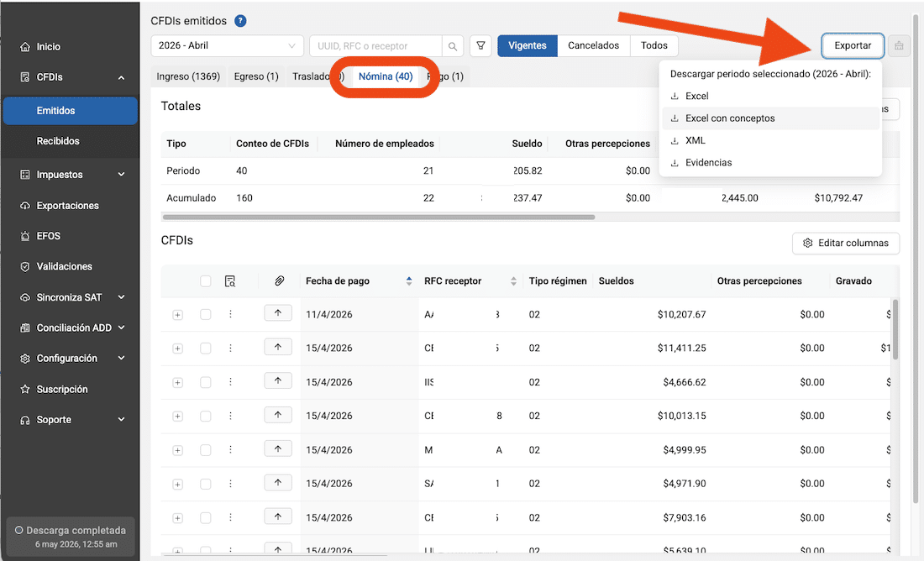Click the Exportar button
The width and height of the screenshot is (924, 561).
853,46
